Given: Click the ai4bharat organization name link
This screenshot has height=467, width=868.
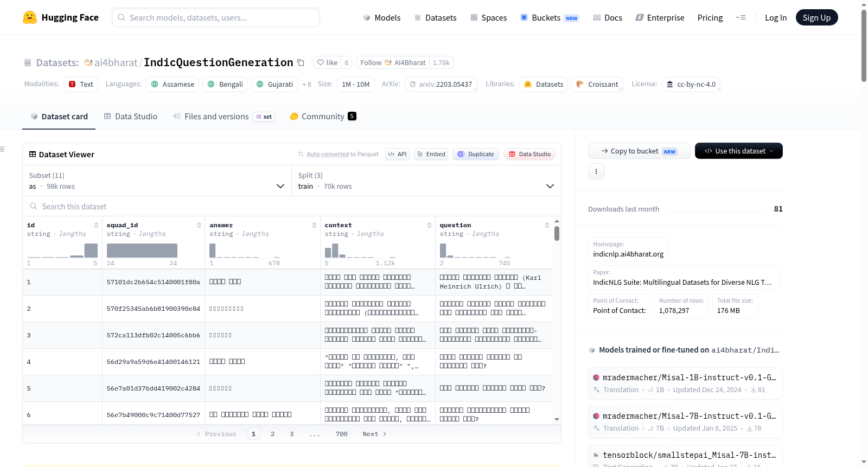Looking at the screenshot, I should (x=116, y=62).
